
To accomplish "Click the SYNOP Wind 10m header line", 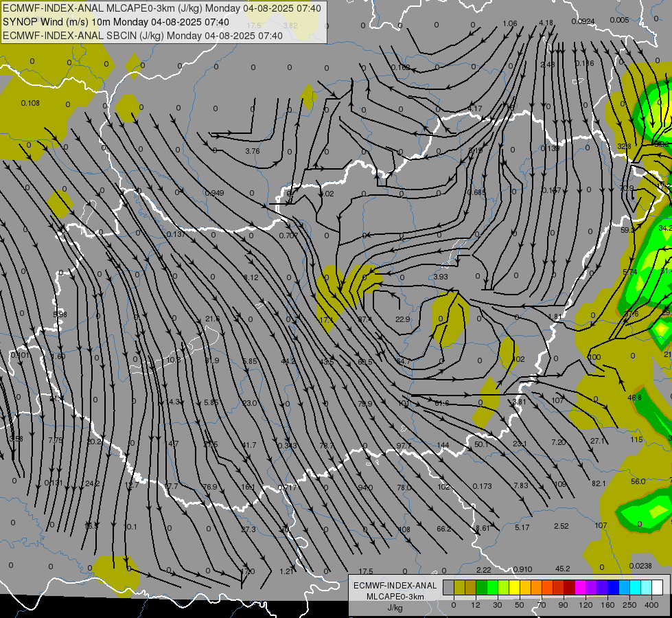I will pos(116,22).
